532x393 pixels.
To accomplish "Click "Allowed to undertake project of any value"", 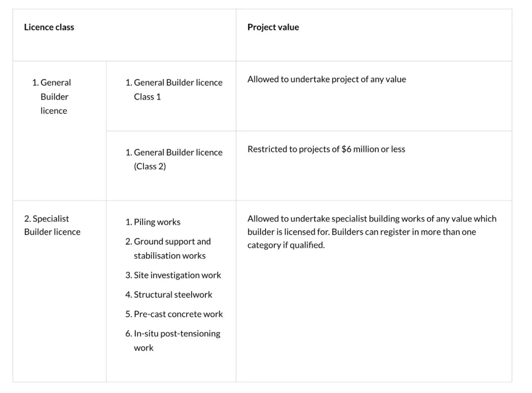I will 327,79.
